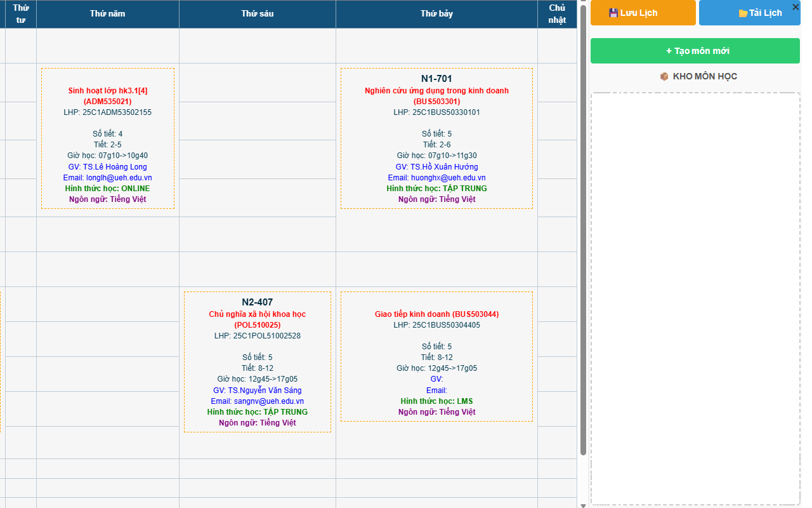Open email link longlh@ueh.edu.vn
The width and height of the screenshot is (812, 508).
[x=108, y=177]
